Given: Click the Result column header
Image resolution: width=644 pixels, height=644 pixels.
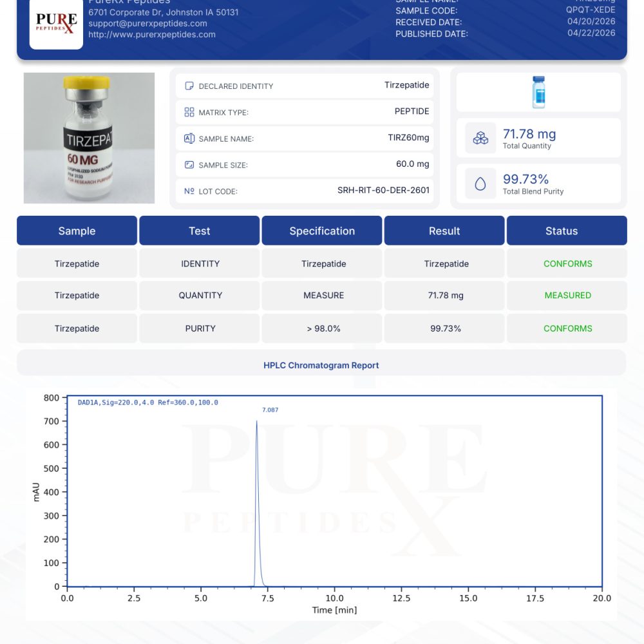Looking at the screenshot, I should pyautogui.click(x=444, y=231).
